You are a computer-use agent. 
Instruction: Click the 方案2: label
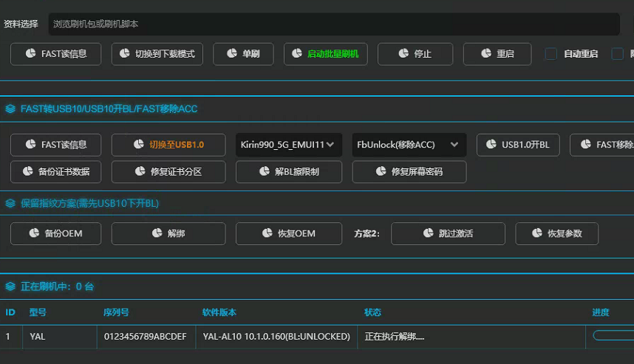367,234
